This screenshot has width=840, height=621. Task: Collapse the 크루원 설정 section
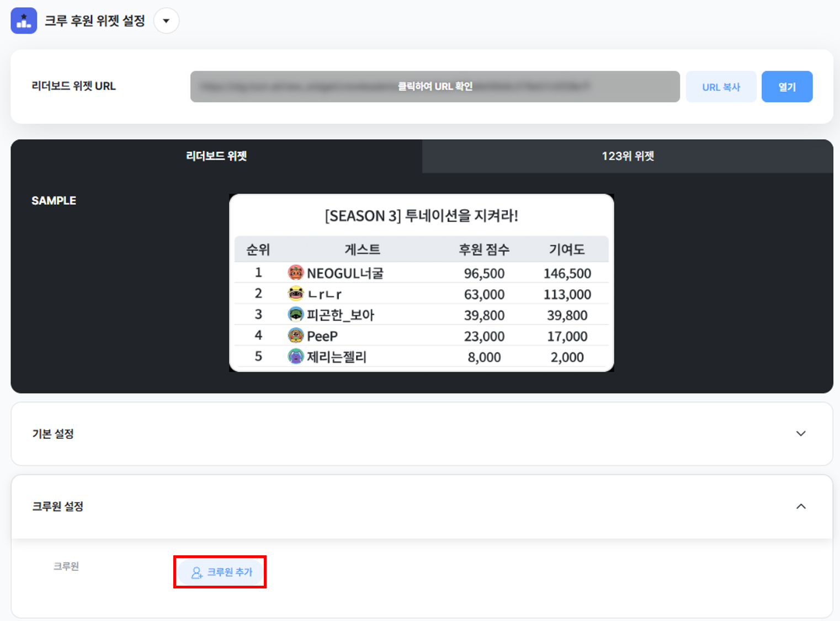(x=801, y=507)
